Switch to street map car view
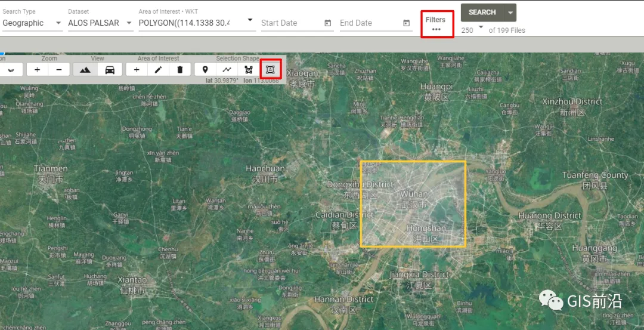644x330 pixels. (110, 69)
